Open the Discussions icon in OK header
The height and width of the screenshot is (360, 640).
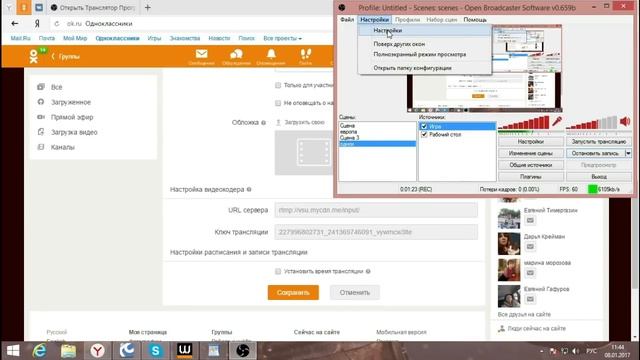pyautogui.click(x=236, y=54)
